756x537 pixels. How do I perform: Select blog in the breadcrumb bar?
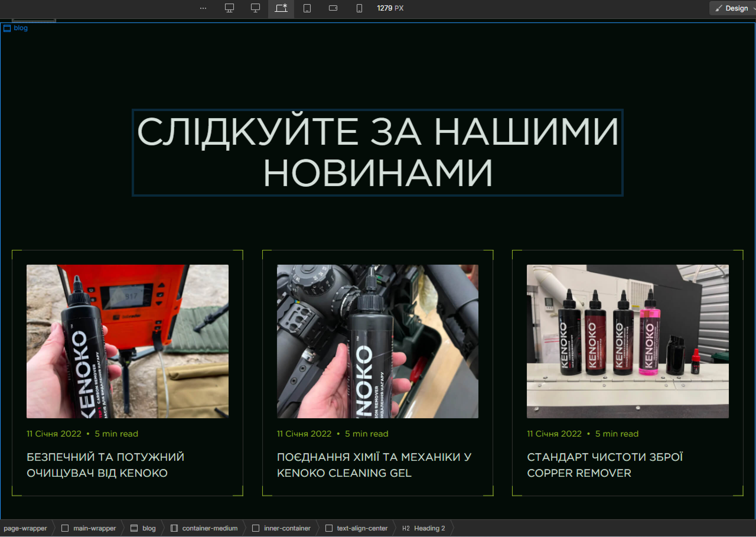(143, 528)
